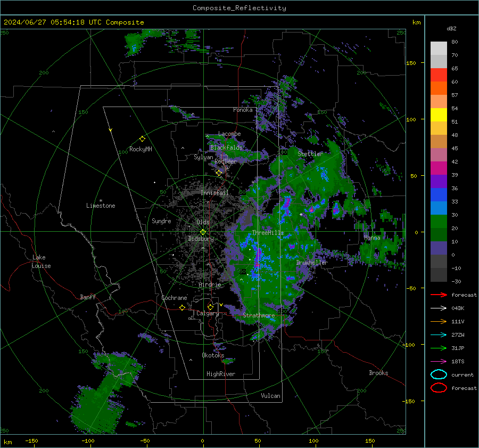
Task: Pick the purple 39–36 dBZ swatch
Action: [x=439, y=181]
